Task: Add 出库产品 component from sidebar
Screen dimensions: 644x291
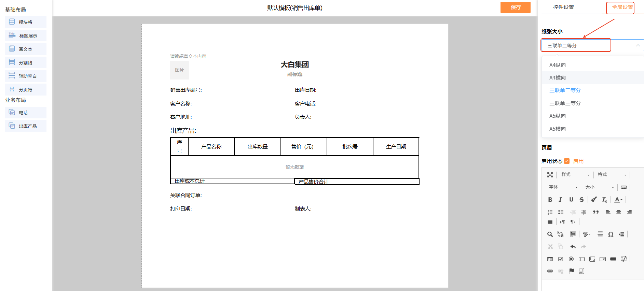Action: (26, 126)
